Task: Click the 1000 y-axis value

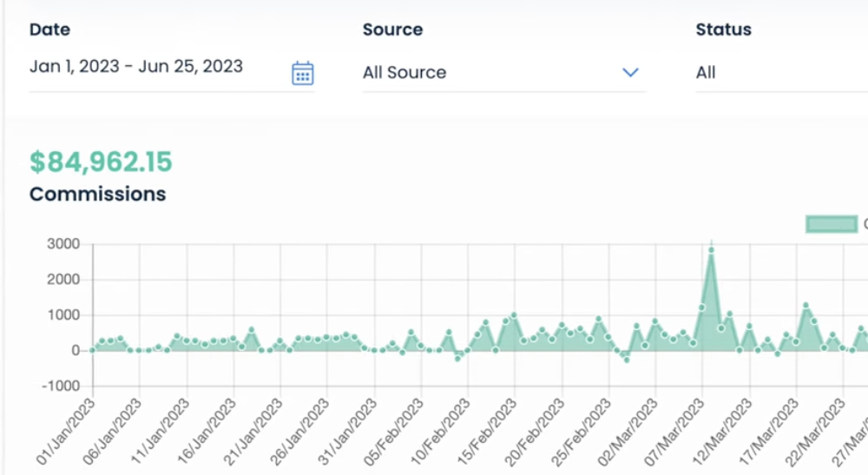Action: coord(63,315)
